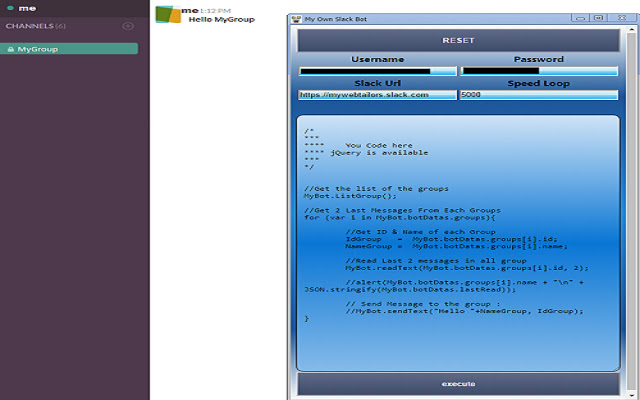Click into the Slack Url field

377,95
